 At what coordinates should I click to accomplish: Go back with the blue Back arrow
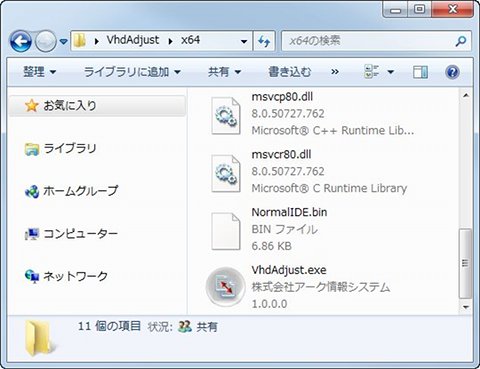click(x=21, y=41)
